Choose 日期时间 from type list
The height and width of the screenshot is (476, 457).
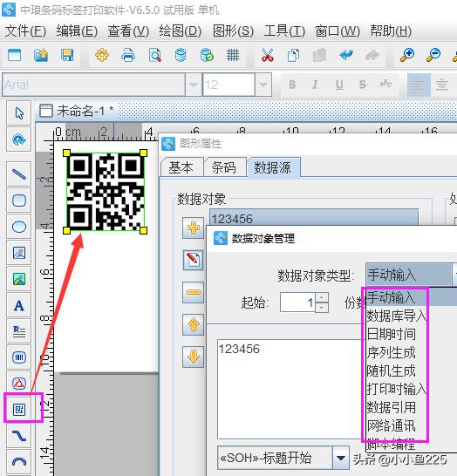pyautogui.click(x=391, y=334)
